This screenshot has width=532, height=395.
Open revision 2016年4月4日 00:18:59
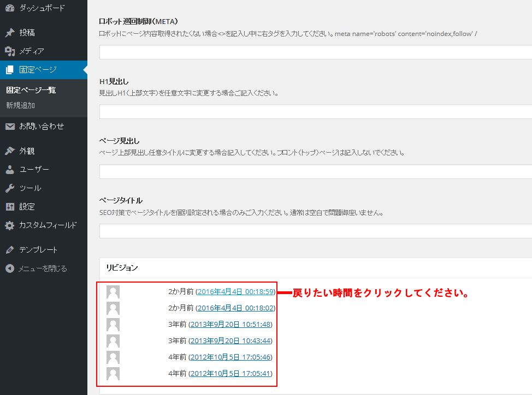point(236,292)
